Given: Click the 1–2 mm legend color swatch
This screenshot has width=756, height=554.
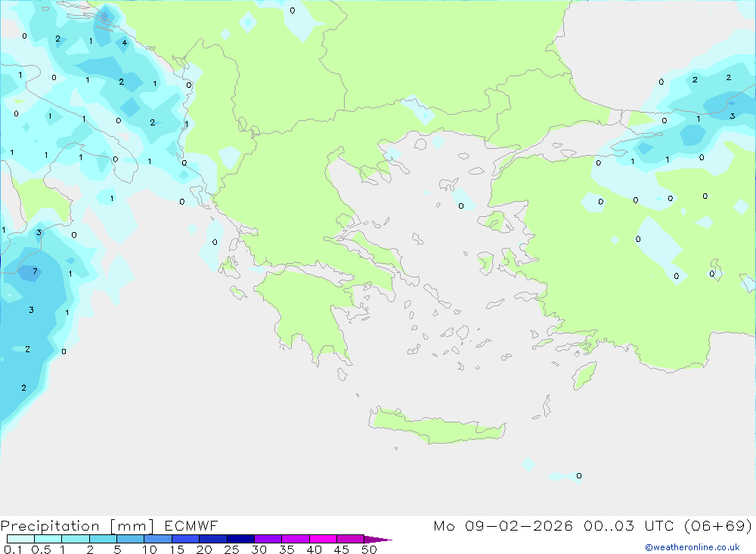Looking at the screenshot, I should pyautogui.click(x=76, y=539).
